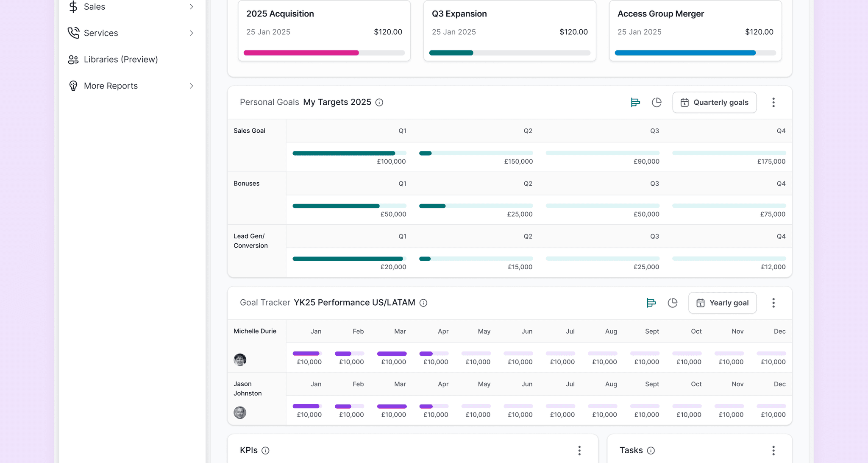Open Goal Tracker three-dot options menu

pyautogui.click(x=773, y=303)
